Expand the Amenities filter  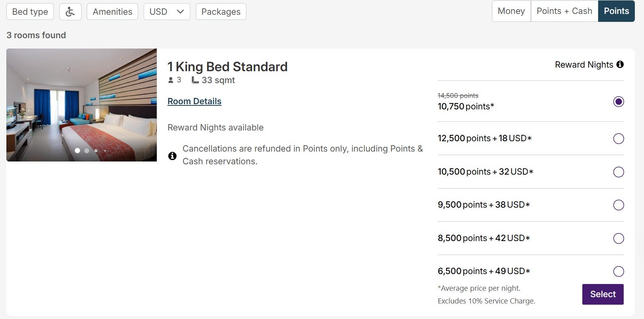tap(112, 12)
